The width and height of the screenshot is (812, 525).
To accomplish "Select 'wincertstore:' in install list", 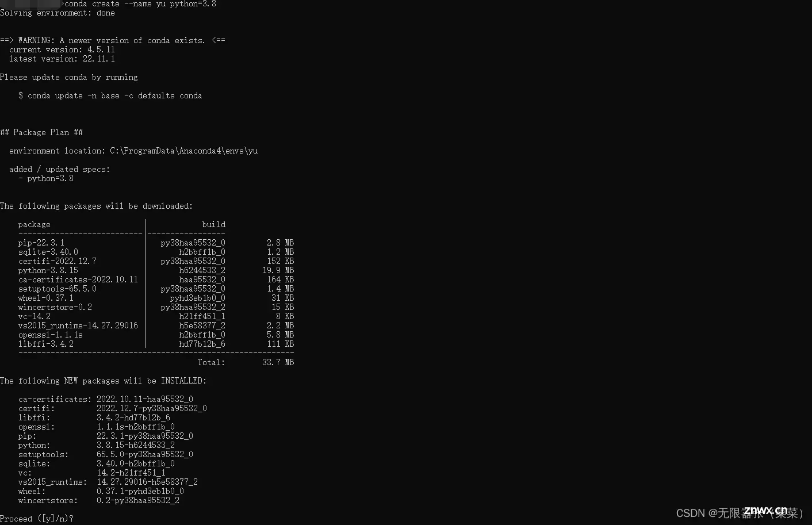I will coord(48,500).
